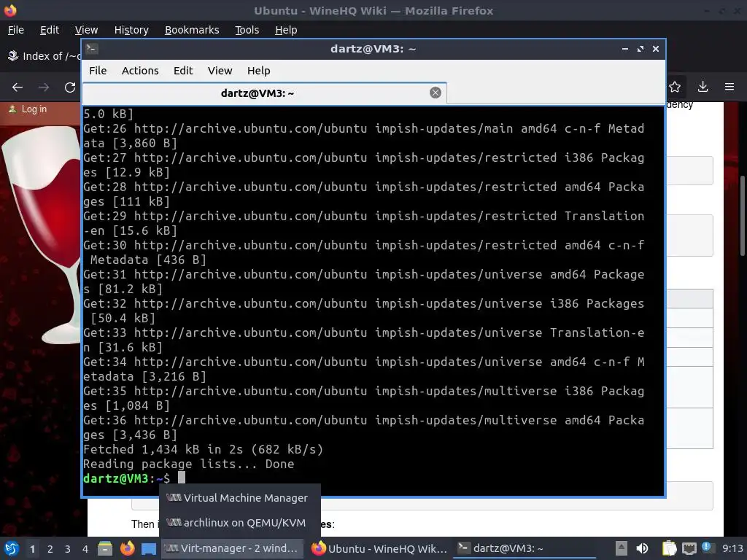Open the terminal's Edit menu
Screen dimensions: 747x560
pyautogui.click(x=183, y=71)
